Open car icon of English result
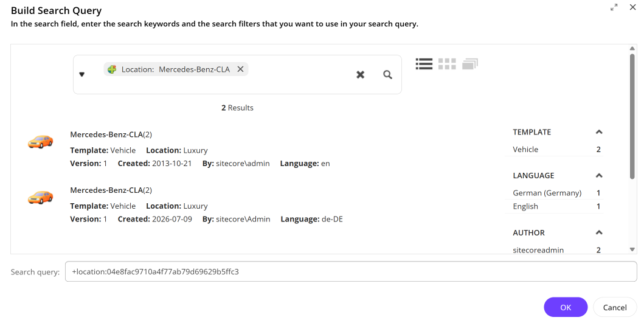 pos(40,142)
